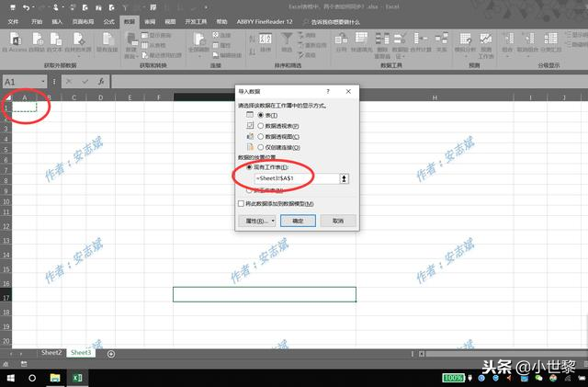The width and height of the screenshot is (588, 387).
Task: Click the formula bar input area
Action: 349,82
